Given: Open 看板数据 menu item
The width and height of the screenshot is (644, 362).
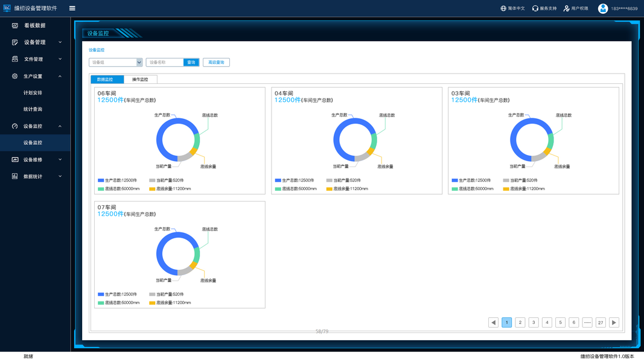Looking at the screenshot, I should pos(35,25).
